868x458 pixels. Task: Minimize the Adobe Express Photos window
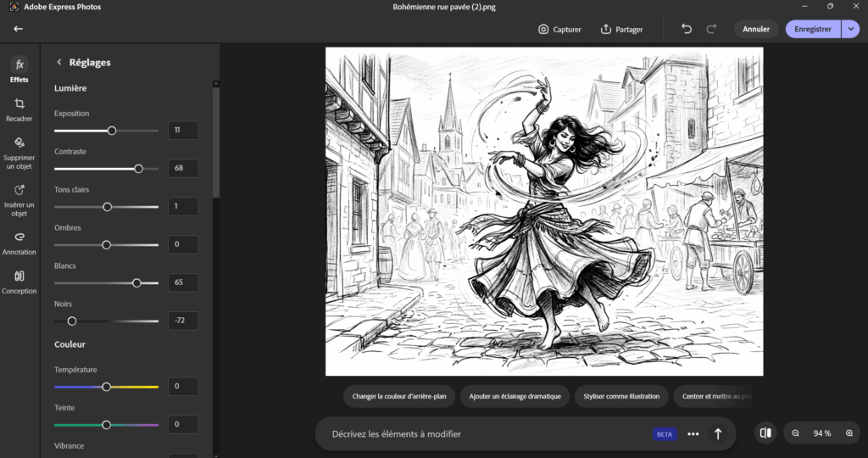[x=804, y=7]
